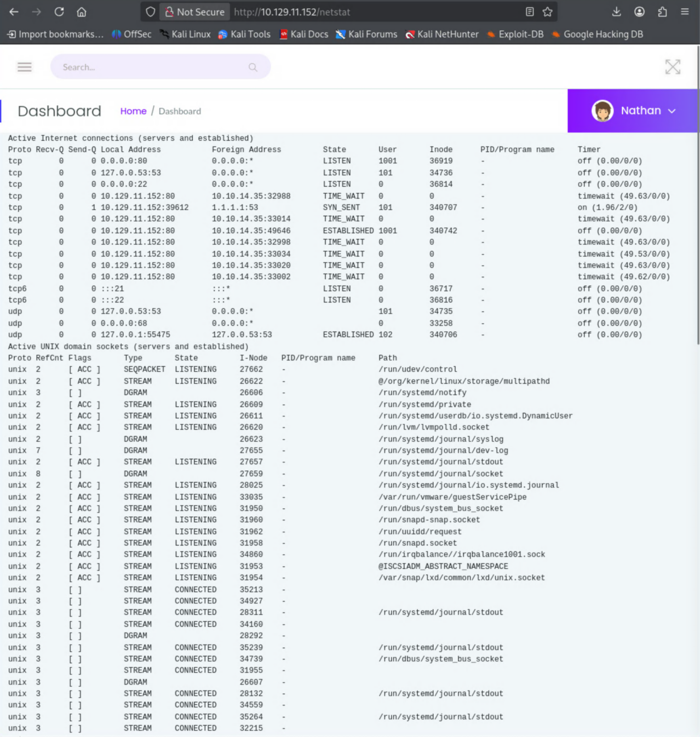Open the extensions puzzle icon
The width and height of the screenshot is (700, 737).
662,11
